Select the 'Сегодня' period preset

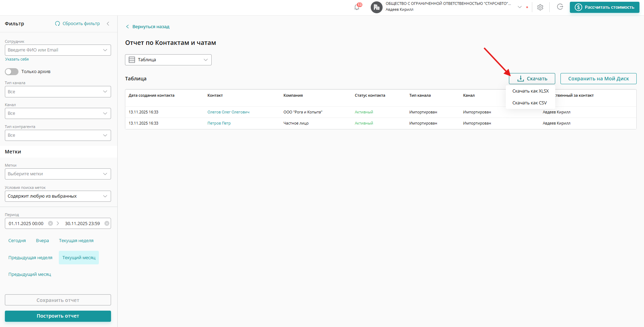(x=17, y=241)
